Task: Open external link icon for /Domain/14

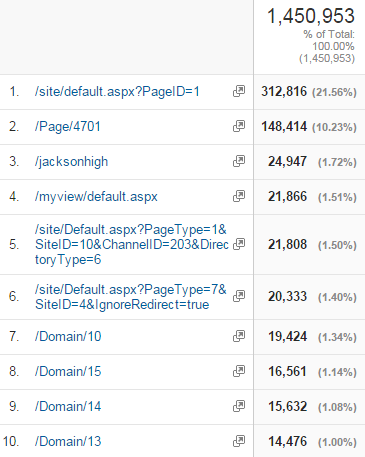Action: pyautogui.click(x=239, y=406)
